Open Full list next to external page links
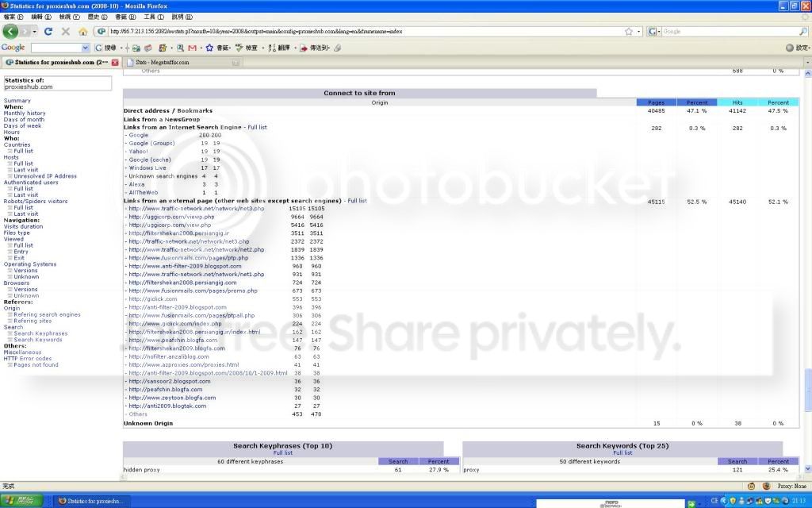Image resolution: width=812 pixels, height=508 pixels. pyautogui.click(x=357, y=201)
